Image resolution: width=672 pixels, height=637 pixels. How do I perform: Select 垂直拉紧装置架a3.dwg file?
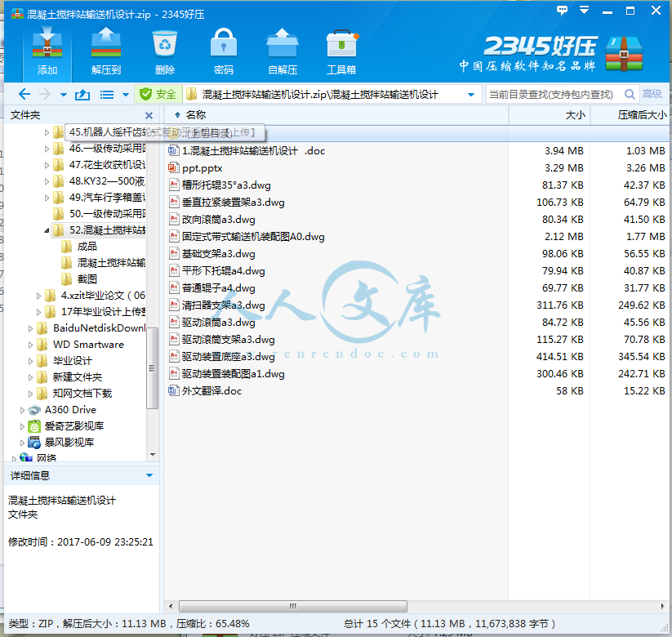point(234,203)
